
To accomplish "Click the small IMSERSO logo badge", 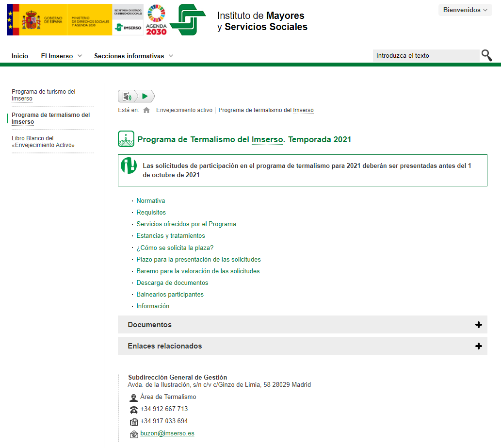I will point(128,28).
